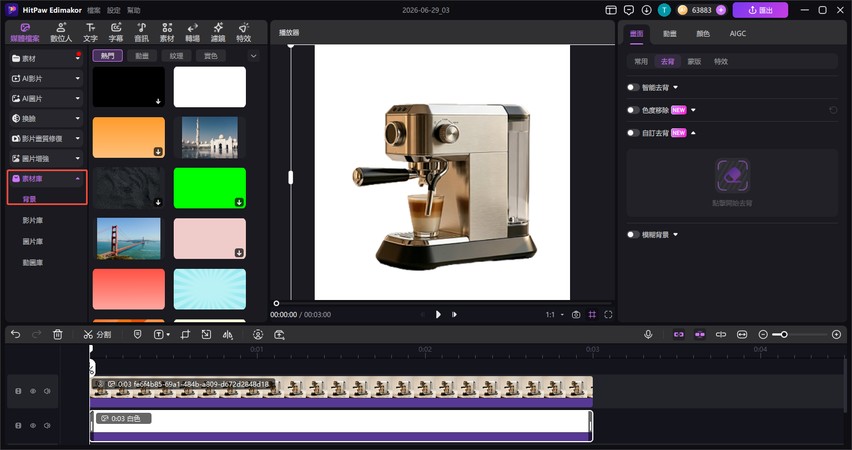The width and height of the screenshot is (852, 450).
Task: Add a marker with the shield icon
Action: [x=137, y=334]
